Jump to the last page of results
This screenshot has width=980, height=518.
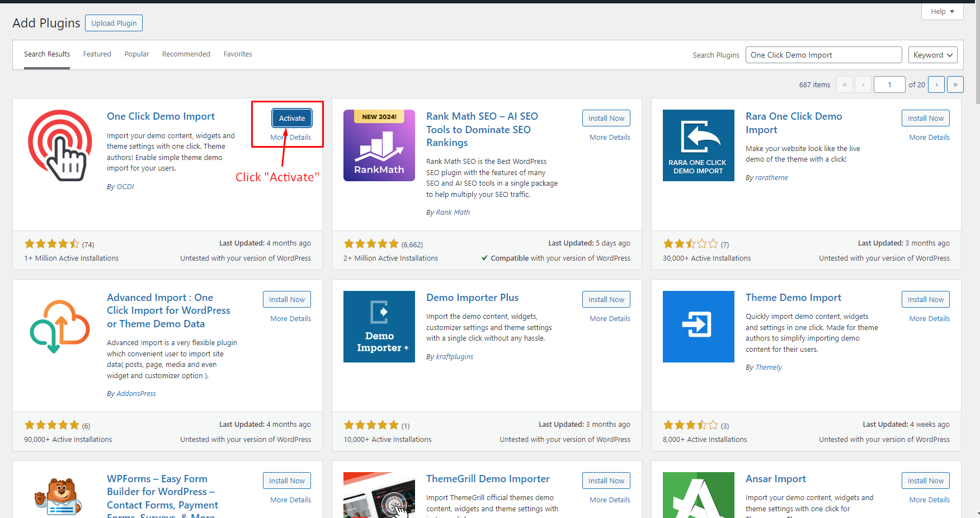[x=955, y=84]
